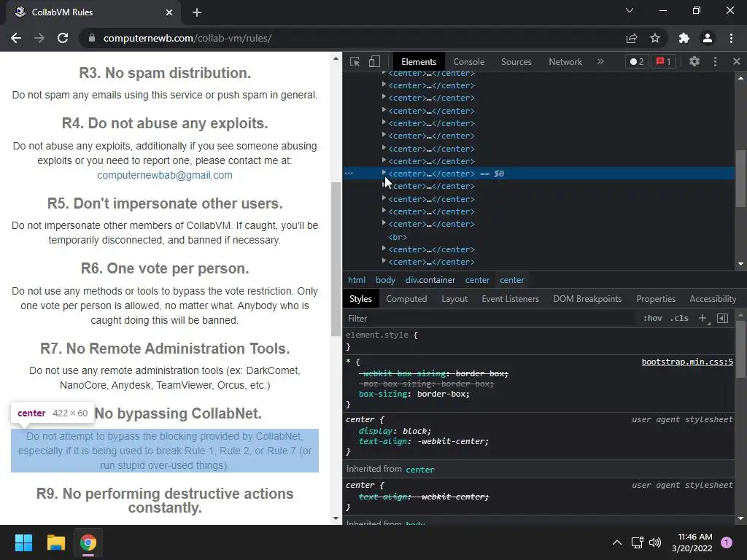Viewport: 747px width, 560px height.
Task: Open the Event Listeners tab
Action: point(510,298)
